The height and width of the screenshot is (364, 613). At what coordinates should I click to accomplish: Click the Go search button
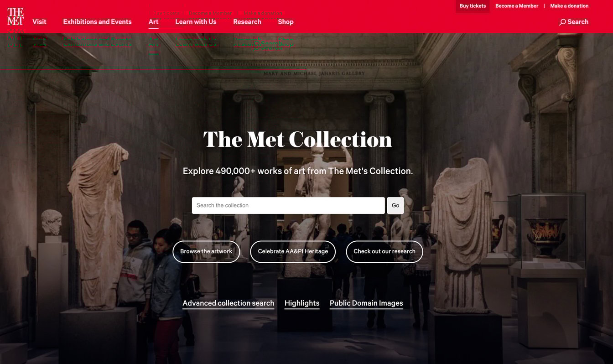tap(395, 205)
